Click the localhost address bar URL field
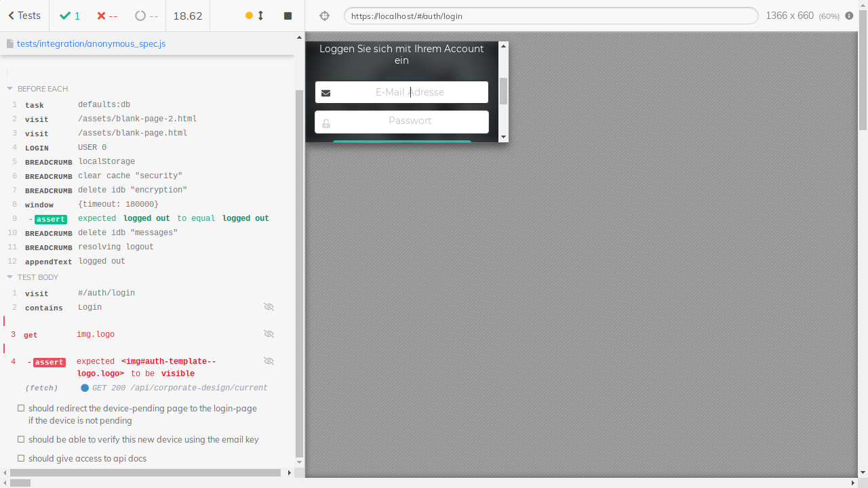The width and height of the screenshot is (868, 488). coord(551,15)
